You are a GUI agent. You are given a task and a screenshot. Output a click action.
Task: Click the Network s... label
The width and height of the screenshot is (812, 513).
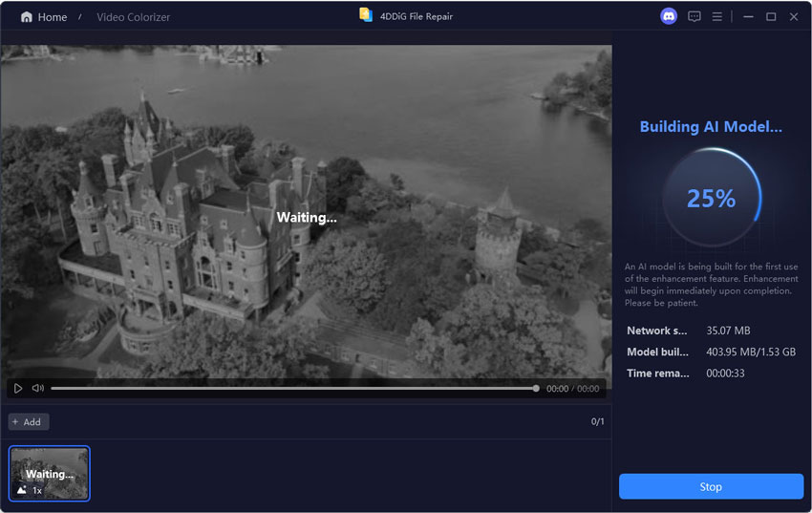tap(656, 331)
